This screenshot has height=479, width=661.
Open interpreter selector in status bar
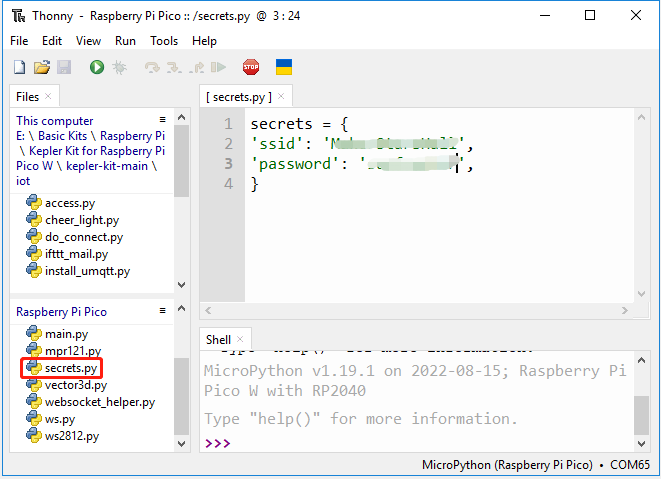pyautogui.click(x=536, y=465)
